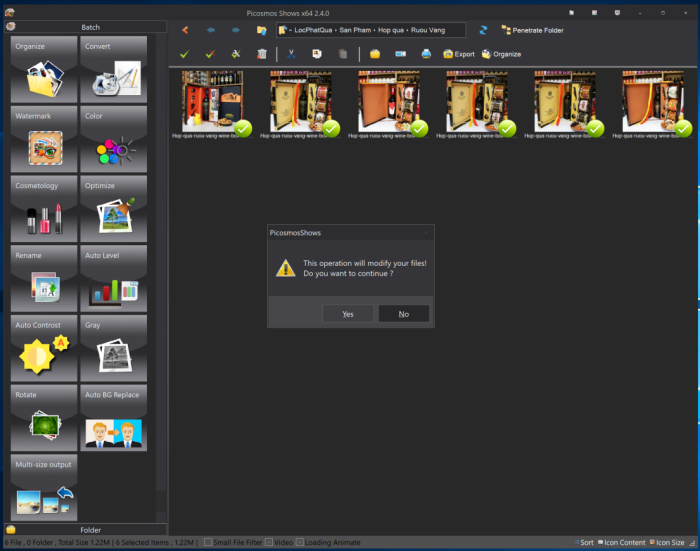Launch the Auto Contrast tool
Viewport: 700px width, 551px height.
point(44,349)
